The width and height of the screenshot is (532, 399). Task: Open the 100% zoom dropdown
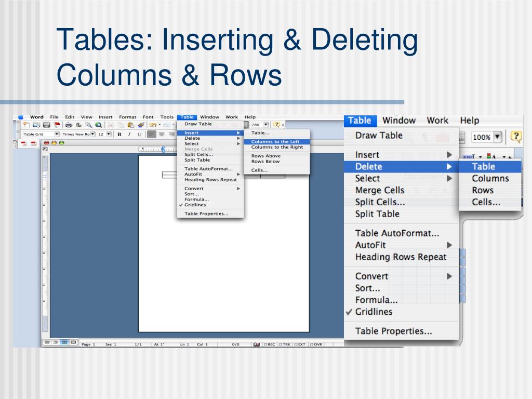point(497,137)
